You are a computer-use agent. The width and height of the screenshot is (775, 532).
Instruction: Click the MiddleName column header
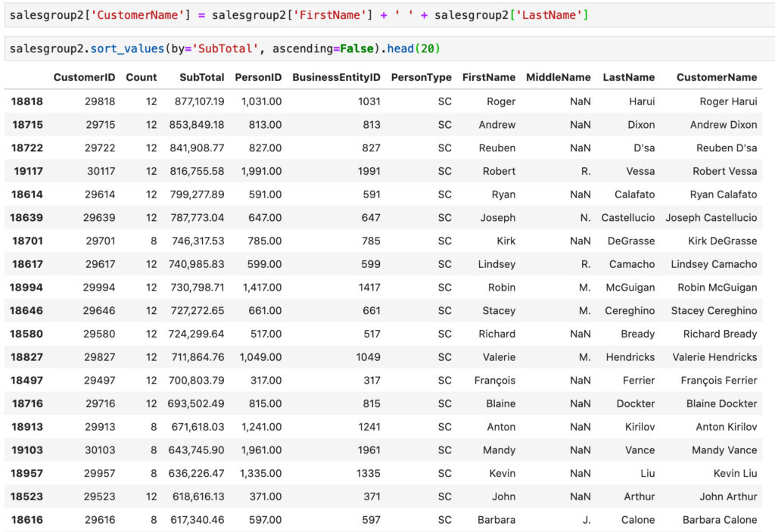pyautogui.click(x=558, y=77)
